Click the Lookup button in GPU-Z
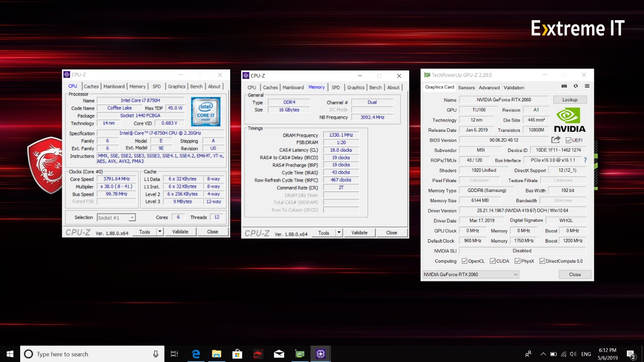 pos(570,100)
